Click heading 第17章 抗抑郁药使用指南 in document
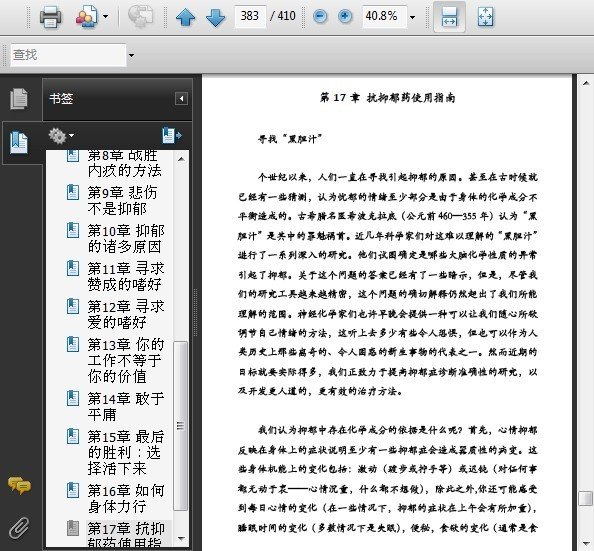 click(387, 98)
